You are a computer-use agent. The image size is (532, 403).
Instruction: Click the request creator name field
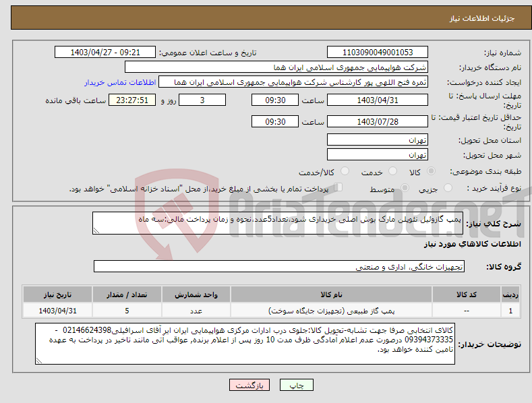pos(293,82)
